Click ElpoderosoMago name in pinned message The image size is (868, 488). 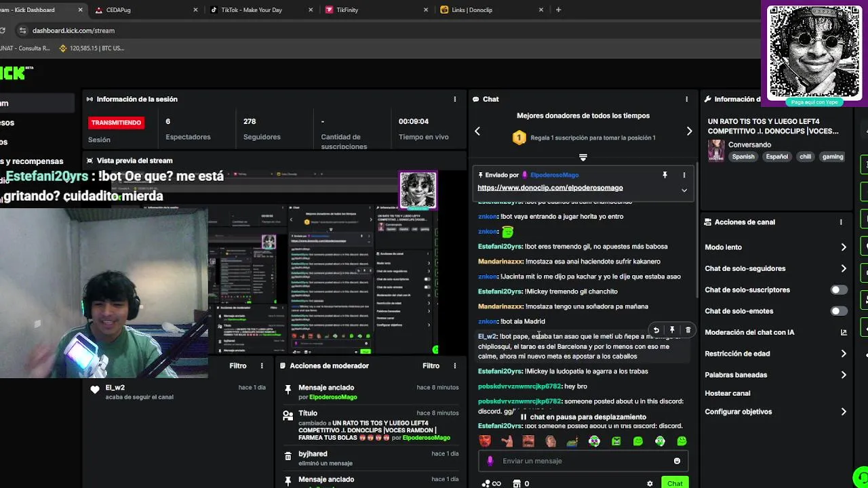pyautogui.click(x=554, y=175)
